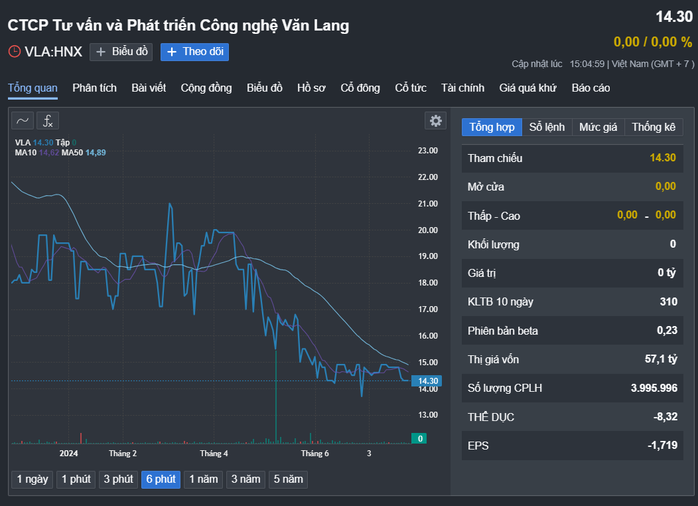Click the THỂ DỤC value -8,32
The width and height of the screenshot is (698, 506).
tap(666, 417)
